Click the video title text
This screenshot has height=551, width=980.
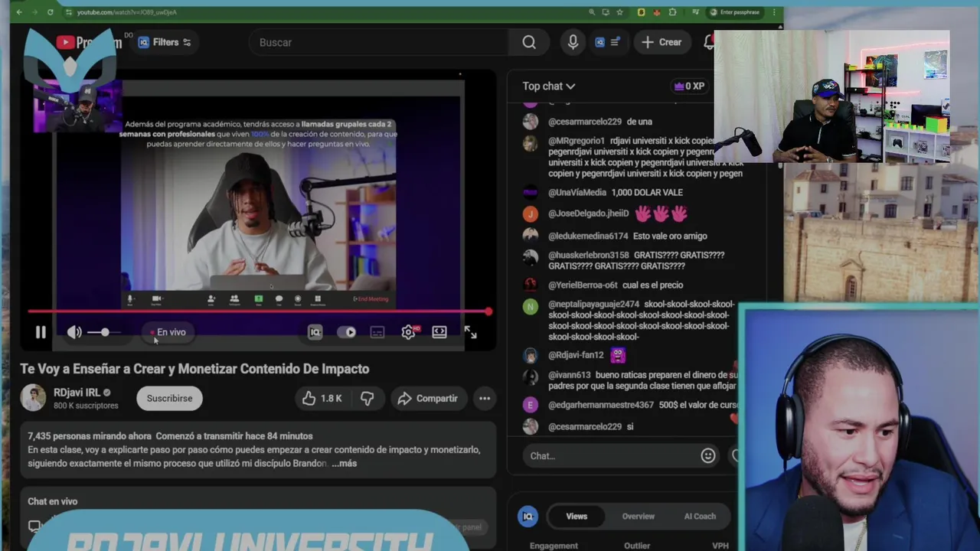point(194,369)
